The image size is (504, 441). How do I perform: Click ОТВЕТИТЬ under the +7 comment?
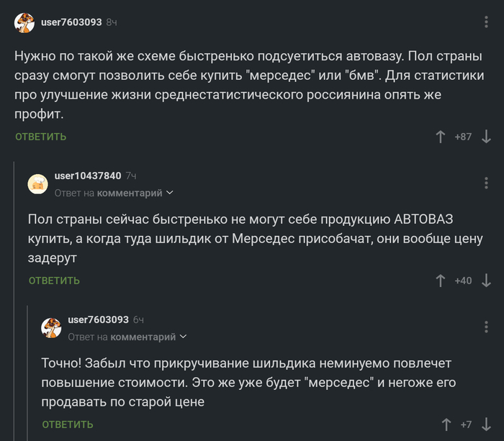68,424
